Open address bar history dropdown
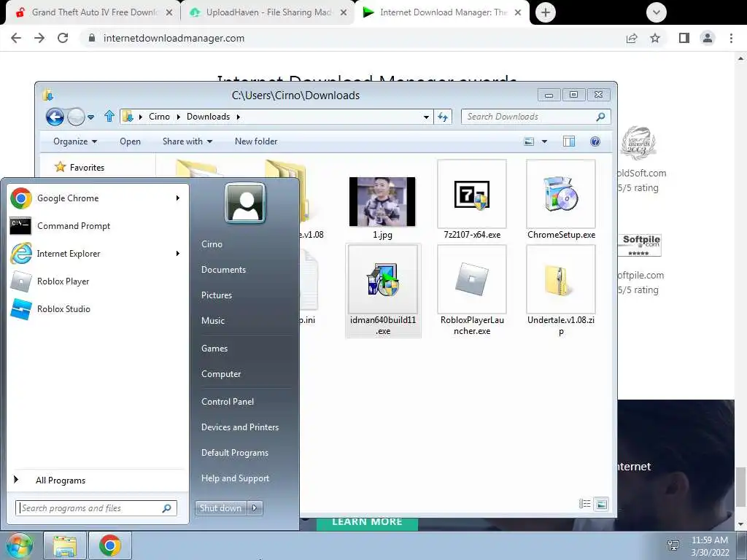747x560 pixels. [426, 117]
